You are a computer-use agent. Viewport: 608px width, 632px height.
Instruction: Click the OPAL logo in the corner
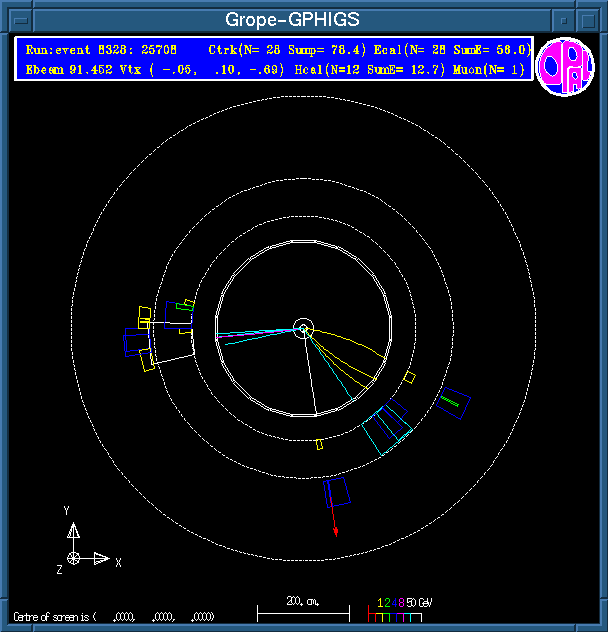(565, 66)
